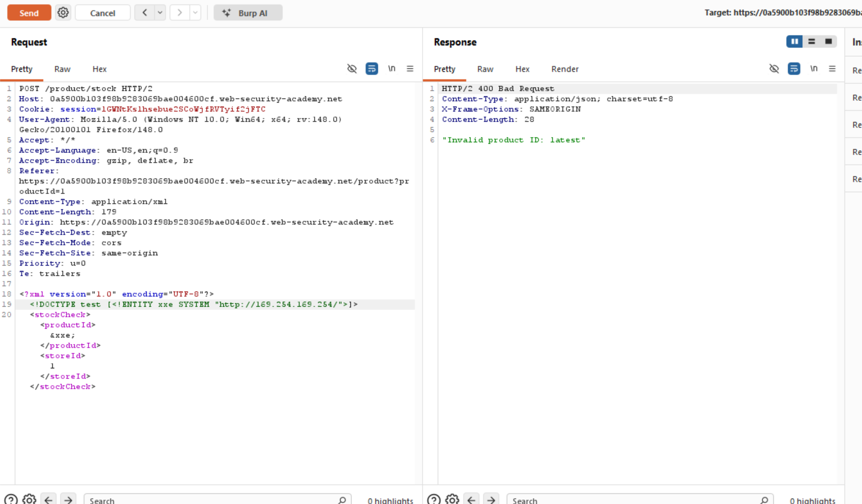The width and height of the screenshot is (862, 504).
Task: Switch Response view to Raw tab
Action: click(x=485, y=69)
